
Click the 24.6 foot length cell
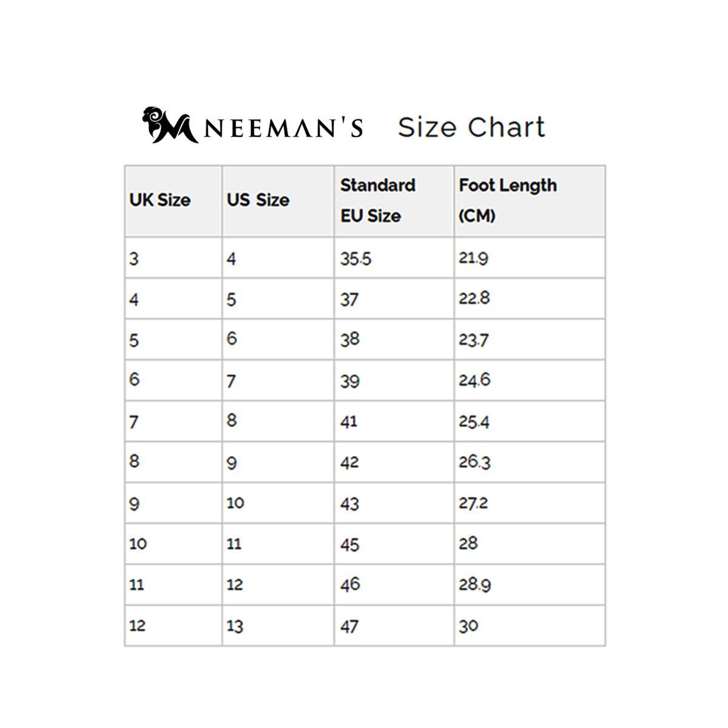(474, 380)
